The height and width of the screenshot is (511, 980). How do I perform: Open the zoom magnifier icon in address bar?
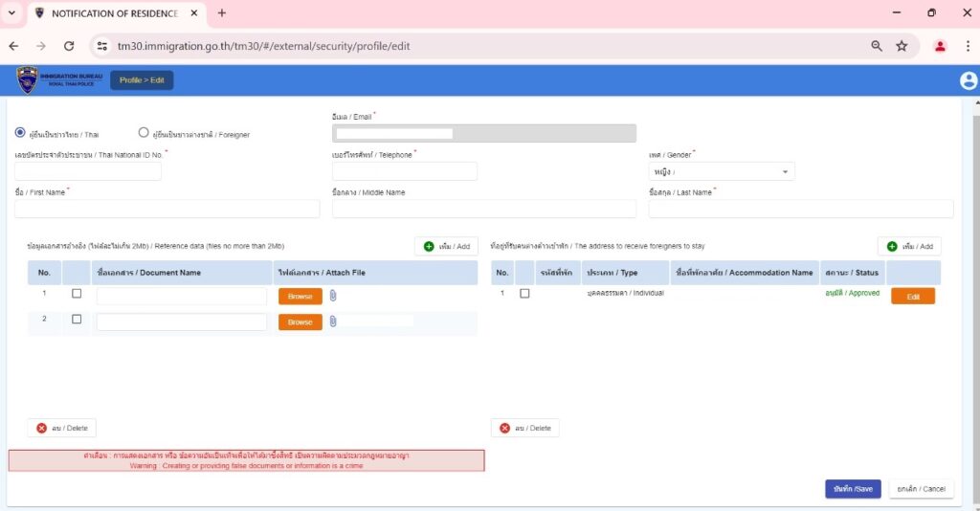coord(877,46)
